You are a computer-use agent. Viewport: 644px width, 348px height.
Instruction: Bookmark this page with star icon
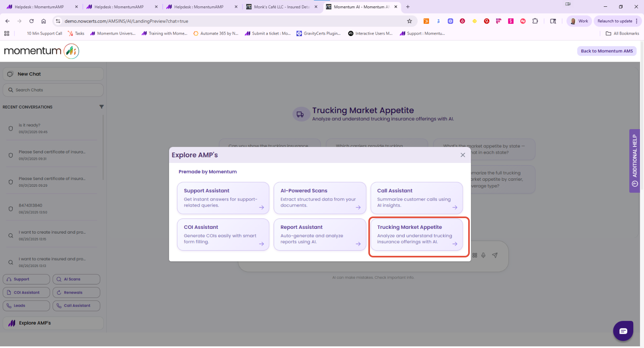(409, 21)
